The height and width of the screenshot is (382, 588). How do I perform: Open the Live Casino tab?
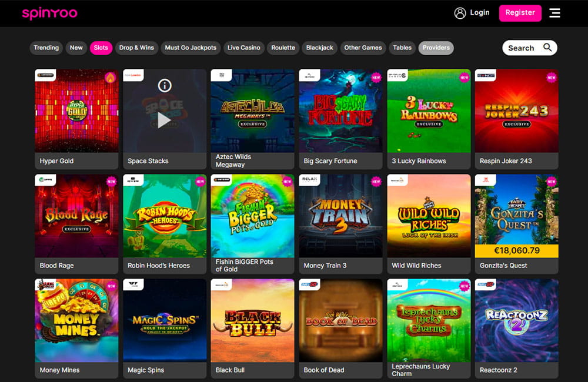[244, 48]
